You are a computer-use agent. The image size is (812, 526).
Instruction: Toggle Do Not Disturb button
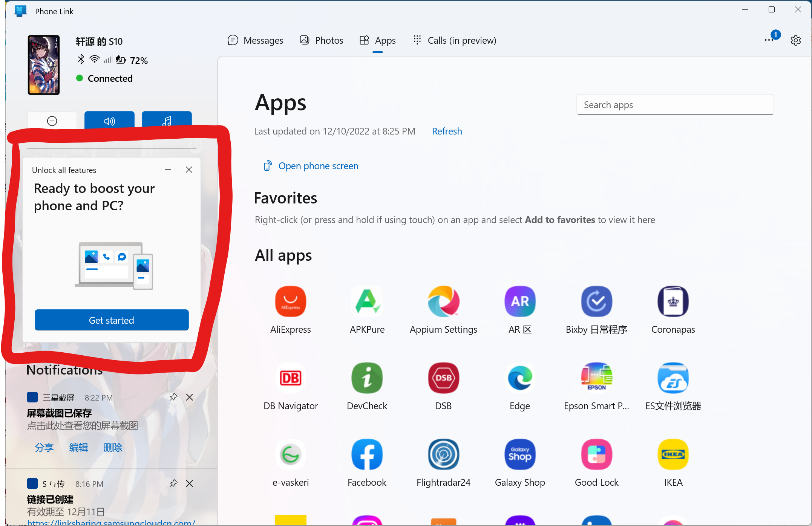[x=52, y=121]
